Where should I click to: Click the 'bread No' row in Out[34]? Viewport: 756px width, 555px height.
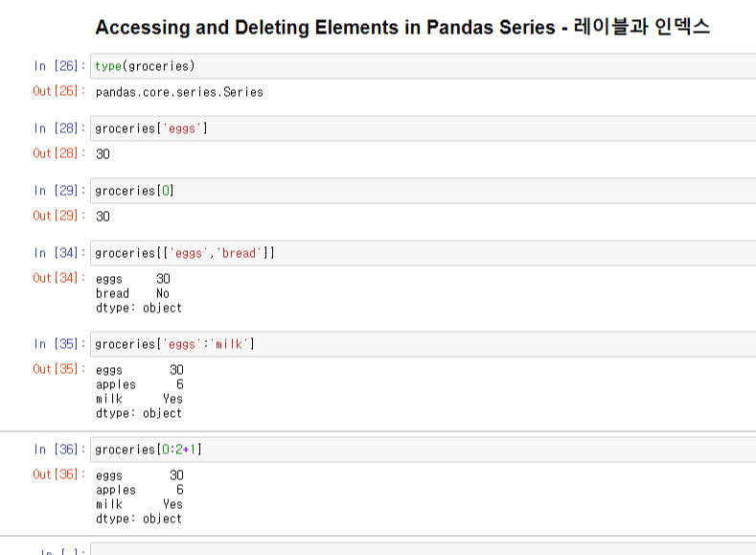(x=132, y=293)
